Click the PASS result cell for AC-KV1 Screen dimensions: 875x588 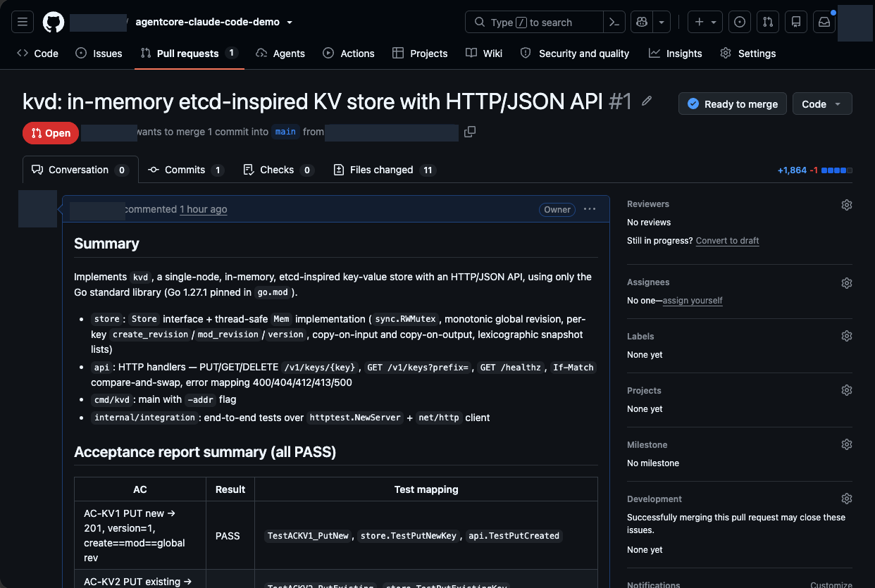230,536
